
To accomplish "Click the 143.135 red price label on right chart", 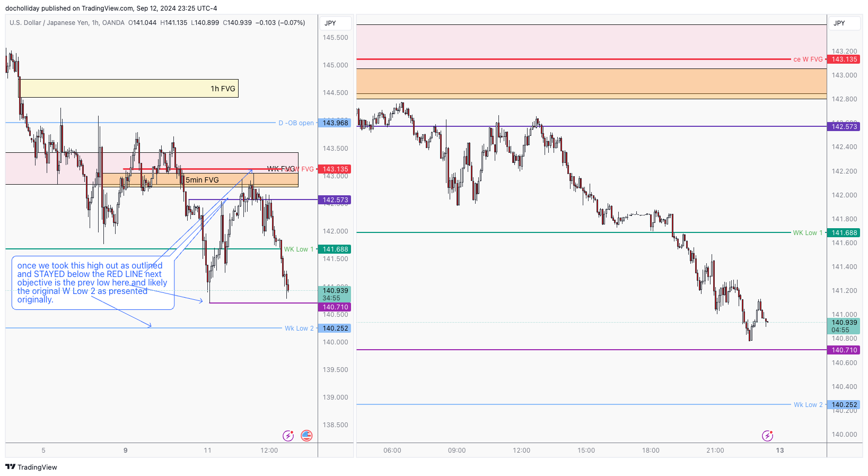I will (844, 59).
